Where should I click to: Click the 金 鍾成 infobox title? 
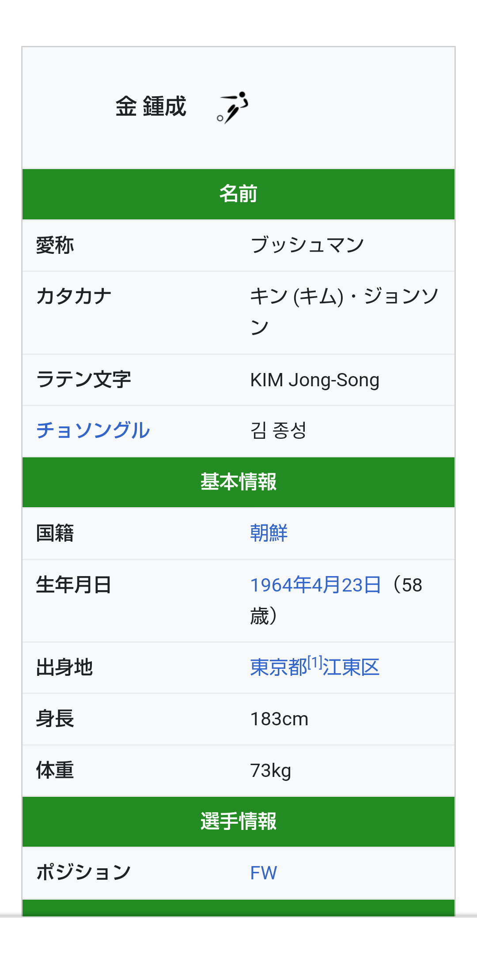[x=151, y=107]
